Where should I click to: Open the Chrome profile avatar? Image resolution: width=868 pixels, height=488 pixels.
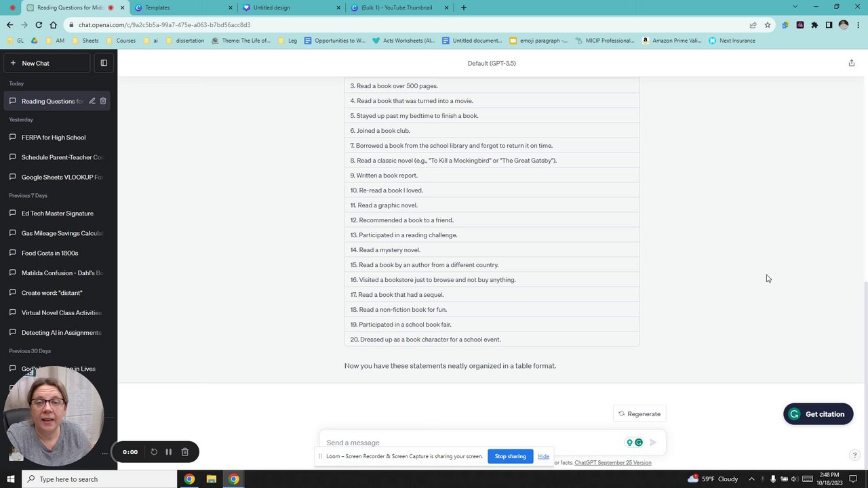coord(844,25)
